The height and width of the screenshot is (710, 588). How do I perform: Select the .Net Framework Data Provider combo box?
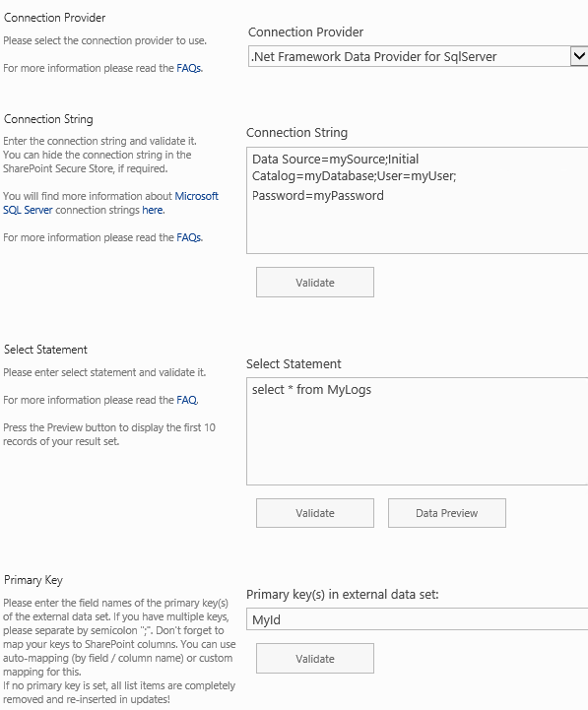click(419, 56)
